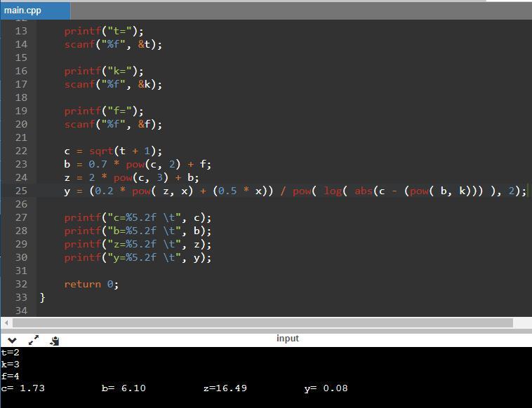Click line number 25 in the gutter

(x=20, y=191)
